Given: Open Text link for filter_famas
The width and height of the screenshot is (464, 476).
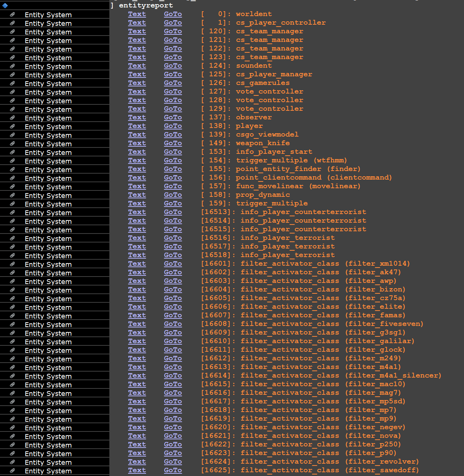Looking at the screenshot, I should point(137,315).
